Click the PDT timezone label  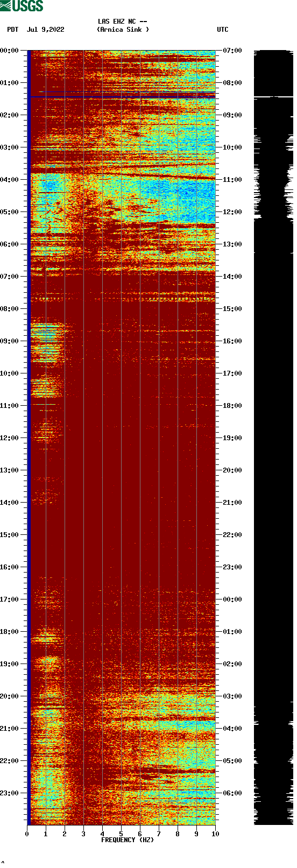point(13,30)
